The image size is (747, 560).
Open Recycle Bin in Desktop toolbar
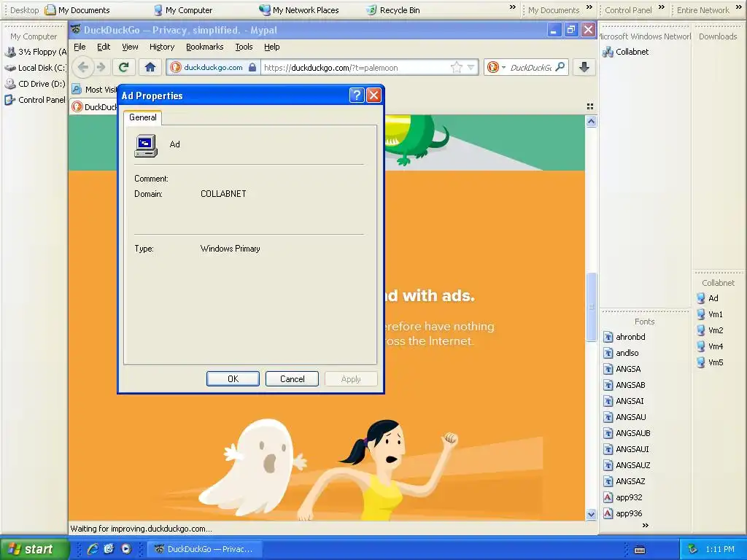(393, 10)
